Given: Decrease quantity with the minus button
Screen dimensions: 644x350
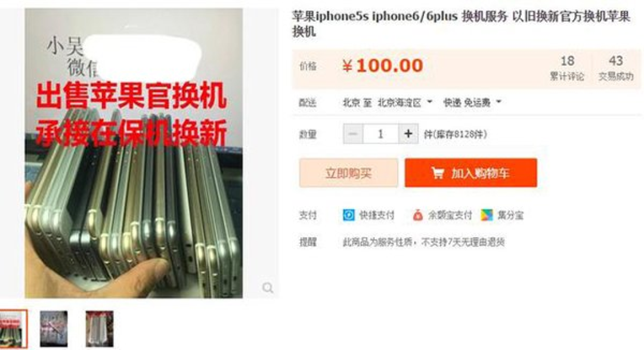Looking at the screenshot, I should point(353,134).
